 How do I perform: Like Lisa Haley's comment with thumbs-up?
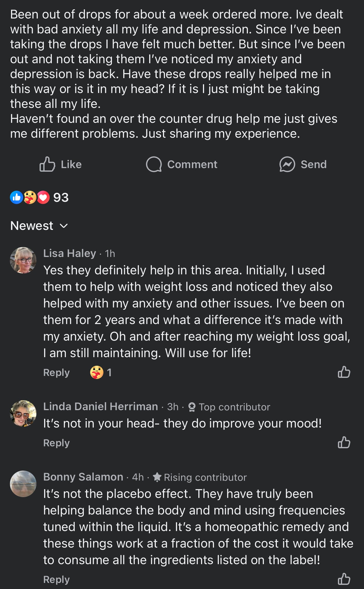(x=344, y=372)
